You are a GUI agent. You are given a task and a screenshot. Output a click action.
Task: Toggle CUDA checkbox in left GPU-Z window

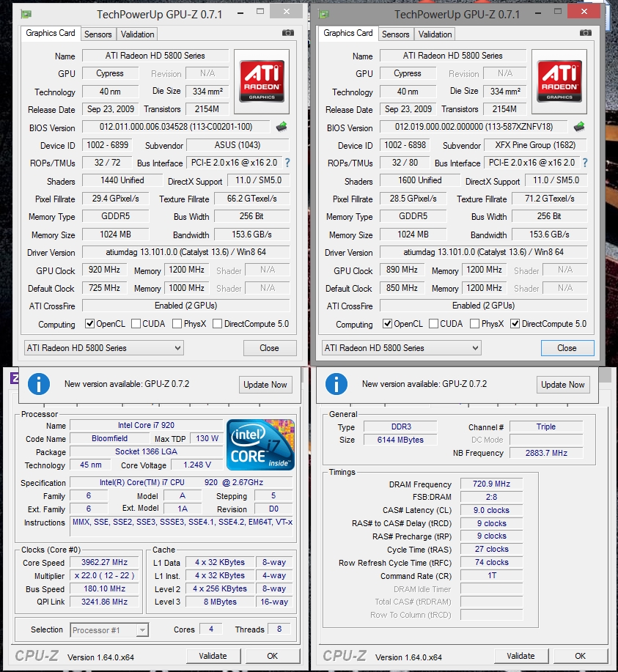[136, 324]
